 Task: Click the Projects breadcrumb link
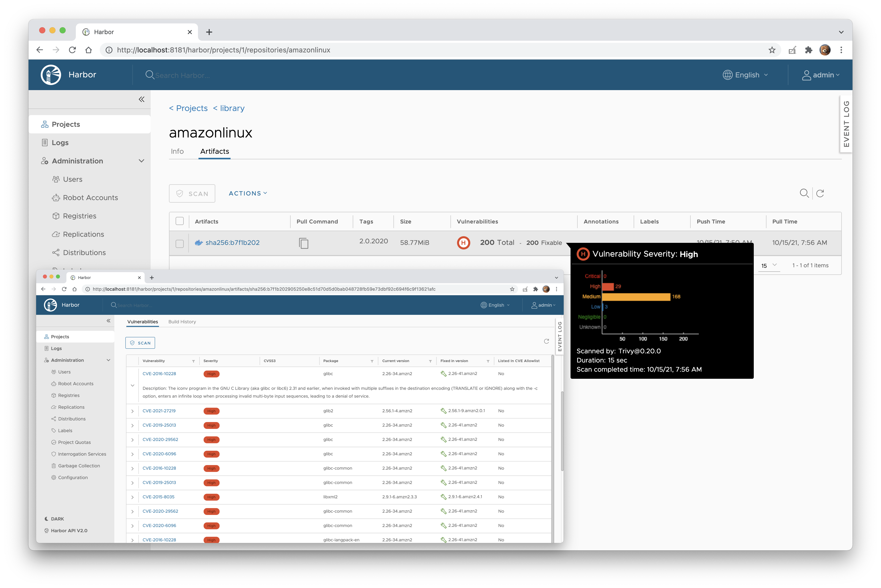(190, 108)
